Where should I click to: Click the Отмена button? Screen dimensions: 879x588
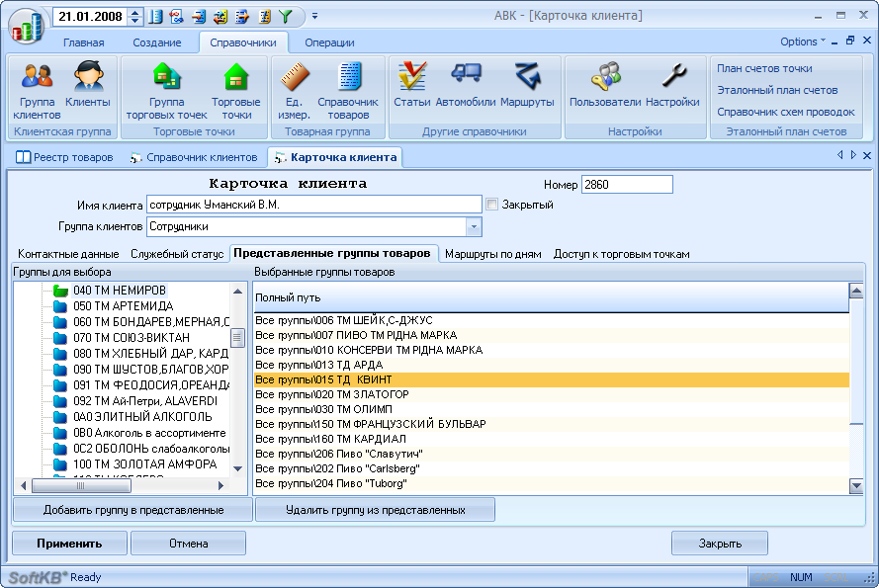[x=188, y=544]
